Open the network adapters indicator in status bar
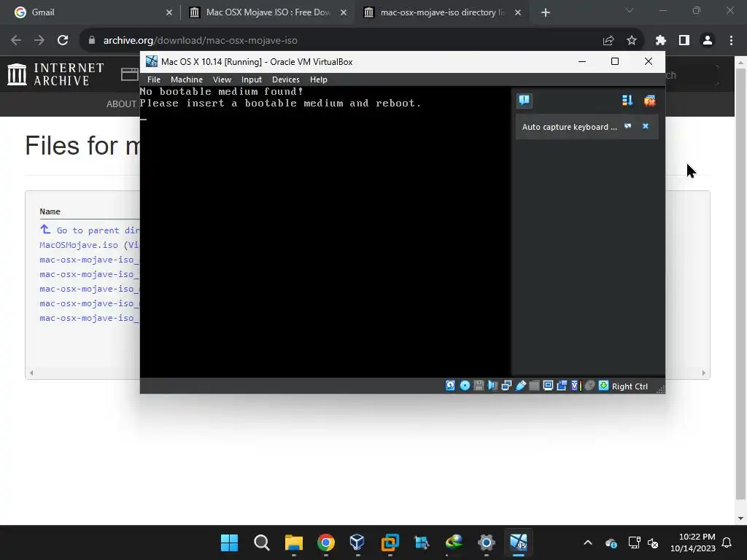Image resolution: width=747 pixels, height=560 pixels. 506,386
